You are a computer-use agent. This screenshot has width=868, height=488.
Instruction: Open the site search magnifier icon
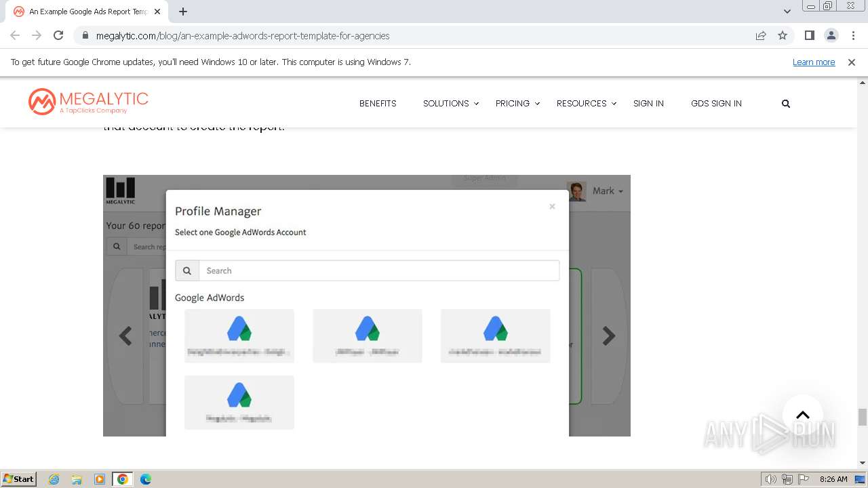coord(786,104)
